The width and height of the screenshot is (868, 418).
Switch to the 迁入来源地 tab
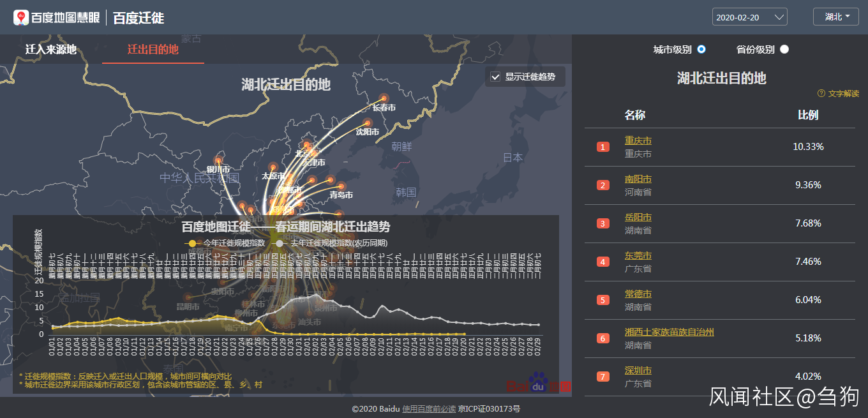point(51,49)
